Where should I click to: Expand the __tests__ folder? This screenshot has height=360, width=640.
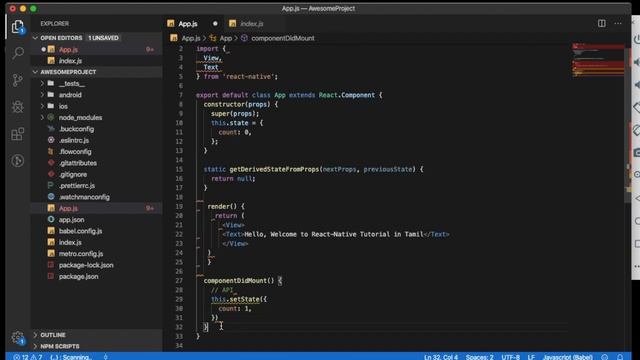[x=97, y=83]
